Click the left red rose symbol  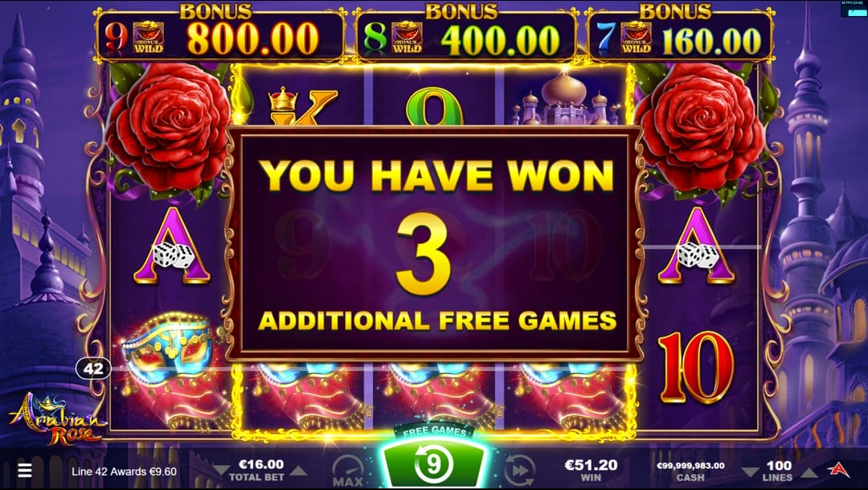pyautogui.click(x=169, y=129)
